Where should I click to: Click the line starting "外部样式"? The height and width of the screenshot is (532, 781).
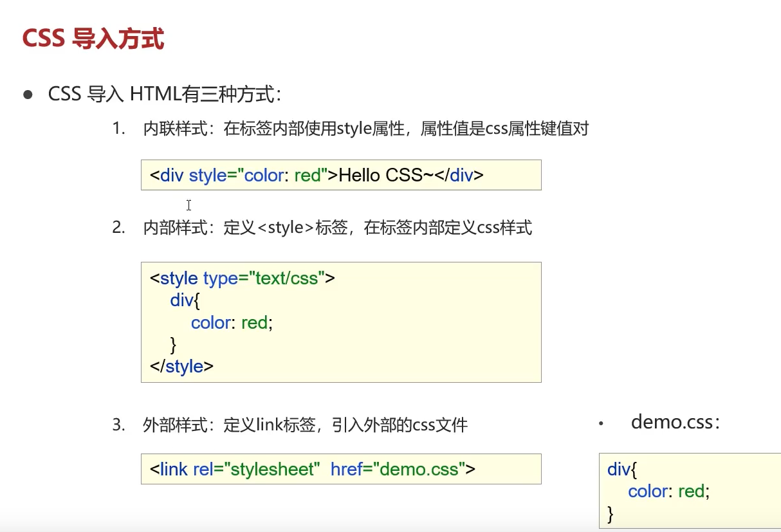pyautogui.click(x=306, y=425)
